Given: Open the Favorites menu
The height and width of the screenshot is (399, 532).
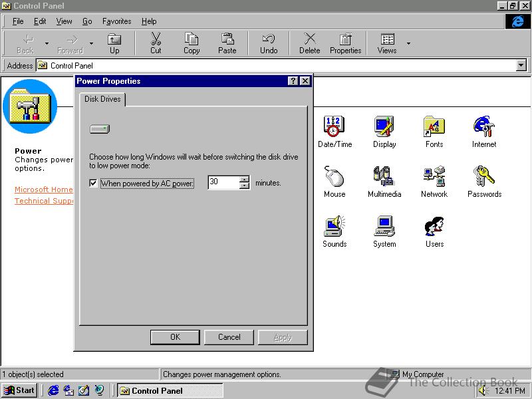Looking at the screenshot, I should [x=117, y=21].
